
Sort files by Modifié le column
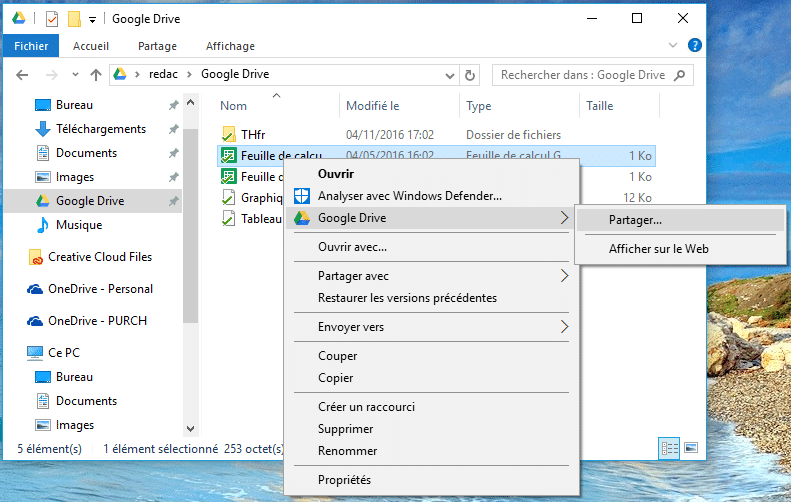[x=372, y=106]
